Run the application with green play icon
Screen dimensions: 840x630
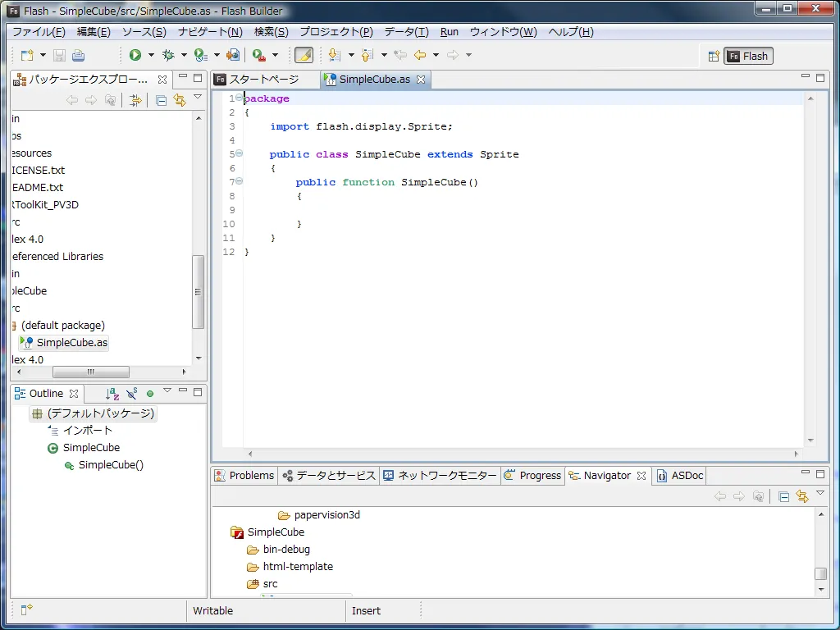(135, 55)
